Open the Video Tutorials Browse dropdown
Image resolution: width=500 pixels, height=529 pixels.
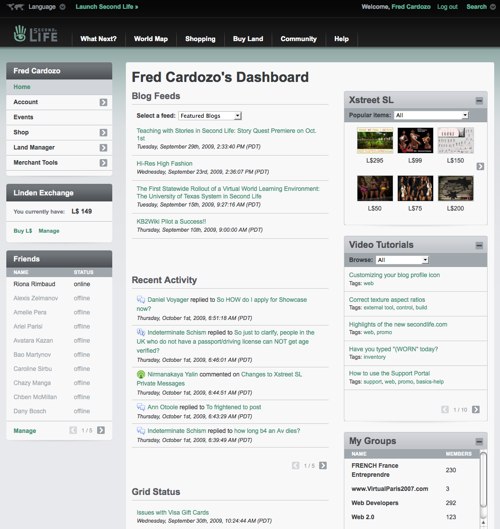[402, 260]
